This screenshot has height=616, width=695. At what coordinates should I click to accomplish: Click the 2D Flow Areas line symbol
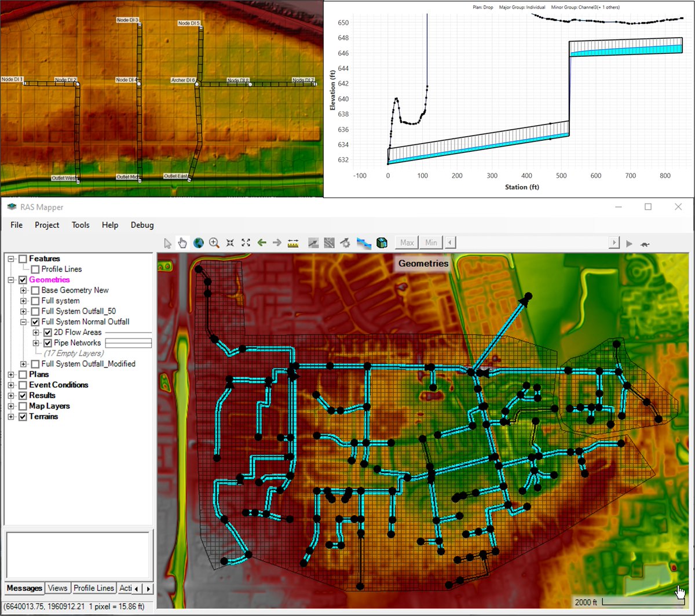pos(128,333)
